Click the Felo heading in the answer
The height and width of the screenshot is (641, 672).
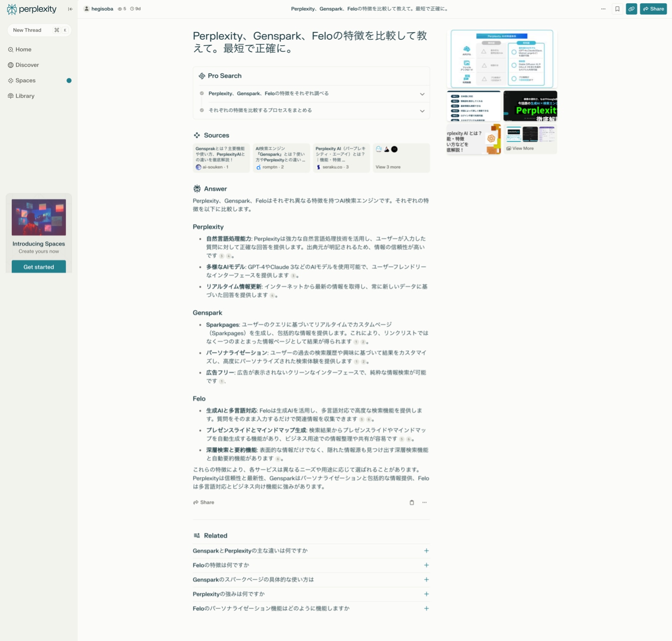pyautogui.click(x=199, y=399)
